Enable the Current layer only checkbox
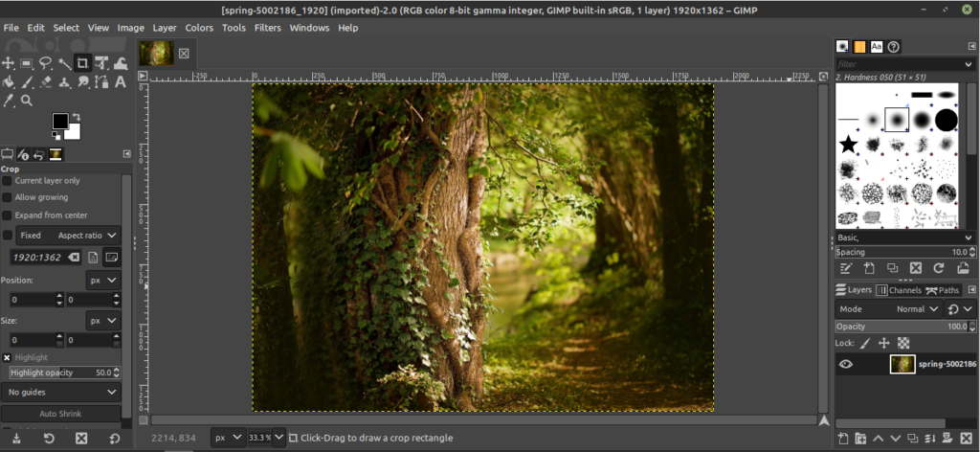The width and height of the screenshot is (980, 452). click(8, 180)
